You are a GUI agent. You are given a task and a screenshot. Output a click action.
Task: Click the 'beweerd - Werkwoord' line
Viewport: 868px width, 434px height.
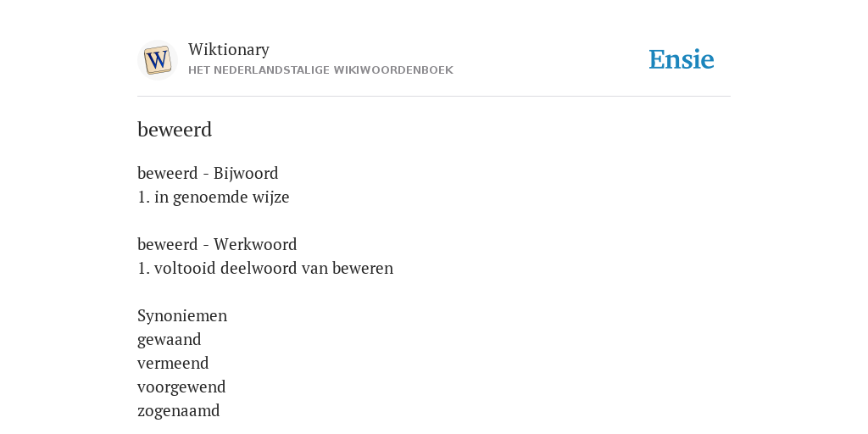click(217, 244)
